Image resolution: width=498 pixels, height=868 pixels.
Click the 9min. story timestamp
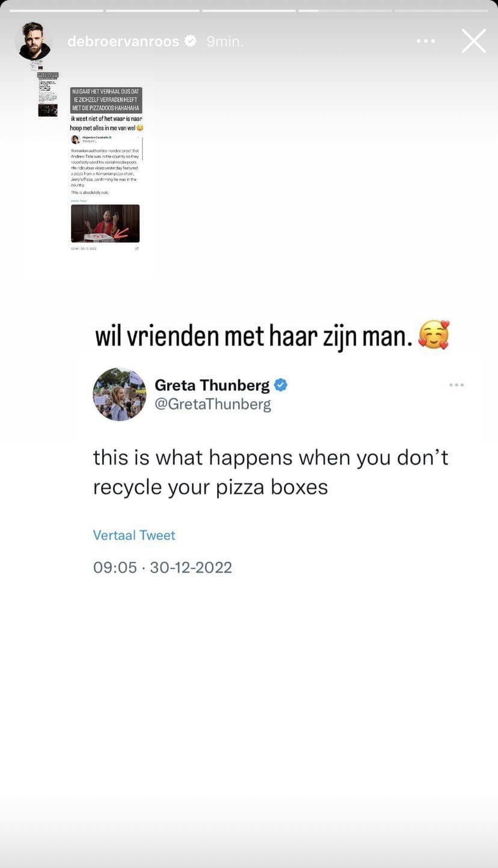tap(225, 41)
